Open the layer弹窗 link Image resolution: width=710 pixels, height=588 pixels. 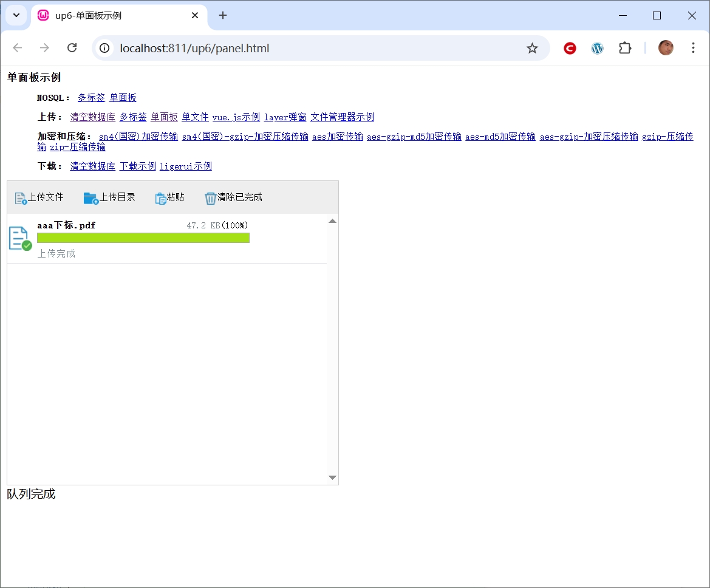(285, 117)
